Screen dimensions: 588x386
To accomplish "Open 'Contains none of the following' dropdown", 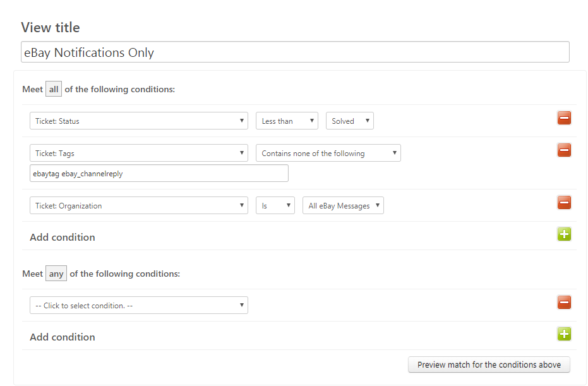I will (328, 153).
